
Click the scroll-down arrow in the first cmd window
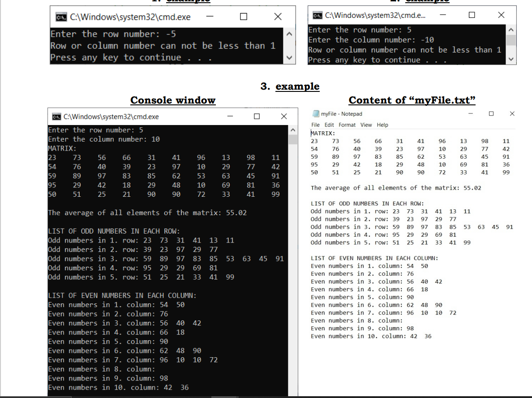(x=290, y=56)
